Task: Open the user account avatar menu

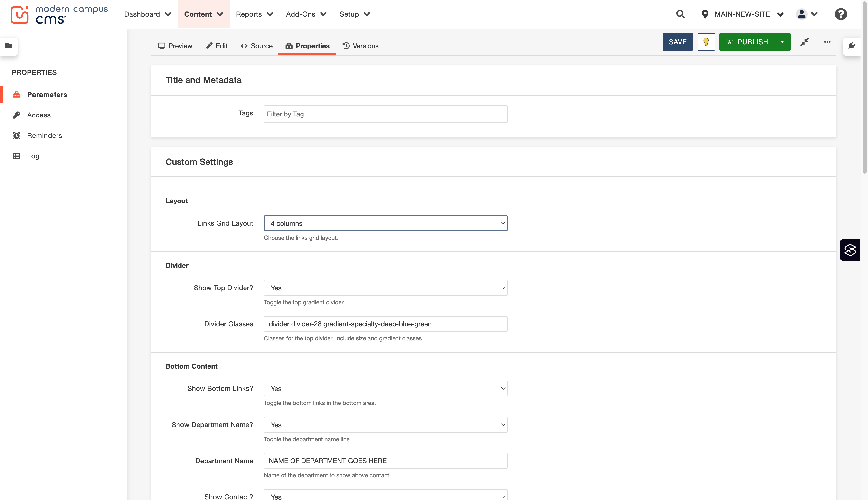Action: pyautogui.click(x=807, y=14)
